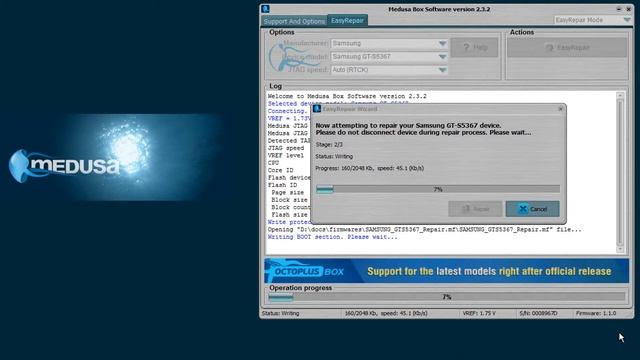Click the Operation progress bar
This screenshot has height=360, width=640.
pos(447,297)
